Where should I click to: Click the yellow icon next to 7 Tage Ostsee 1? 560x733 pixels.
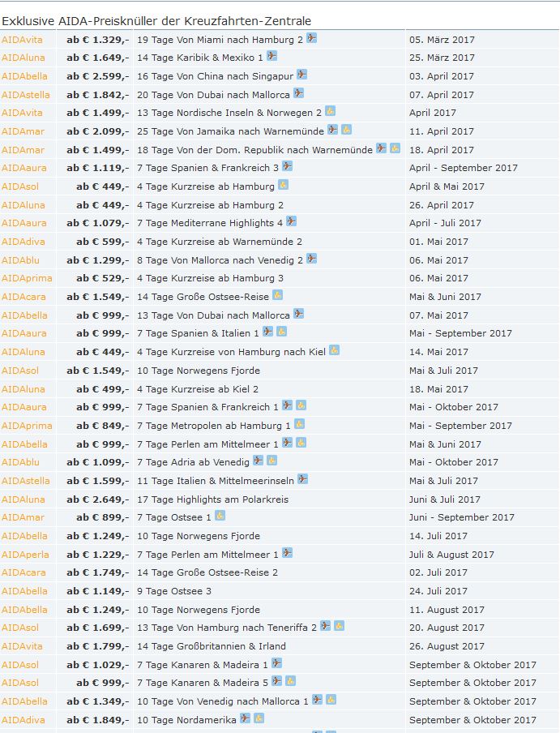(x=220, y=515)
